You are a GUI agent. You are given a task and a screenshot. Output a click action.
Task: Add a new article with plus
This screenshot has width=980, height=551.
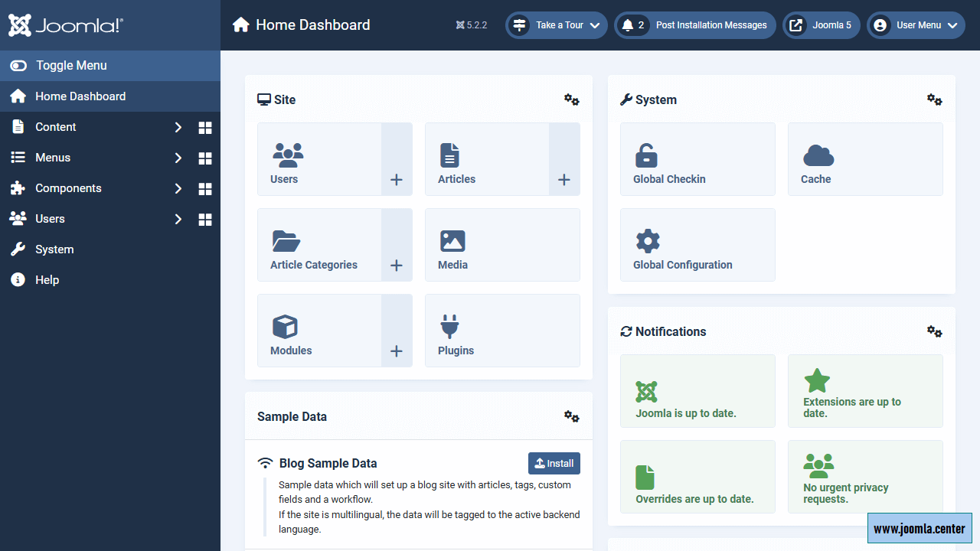[x=564, y=159]
